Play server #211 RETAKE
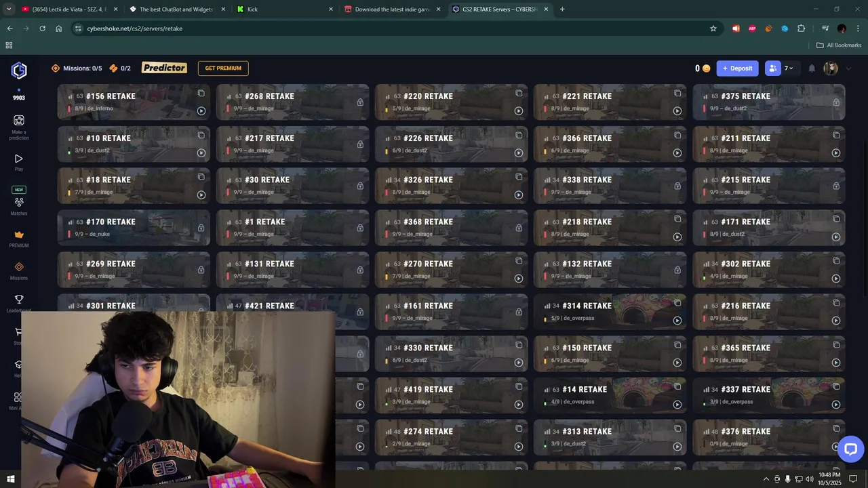This screenshot has width=868, height=488. tap(836, 153)
